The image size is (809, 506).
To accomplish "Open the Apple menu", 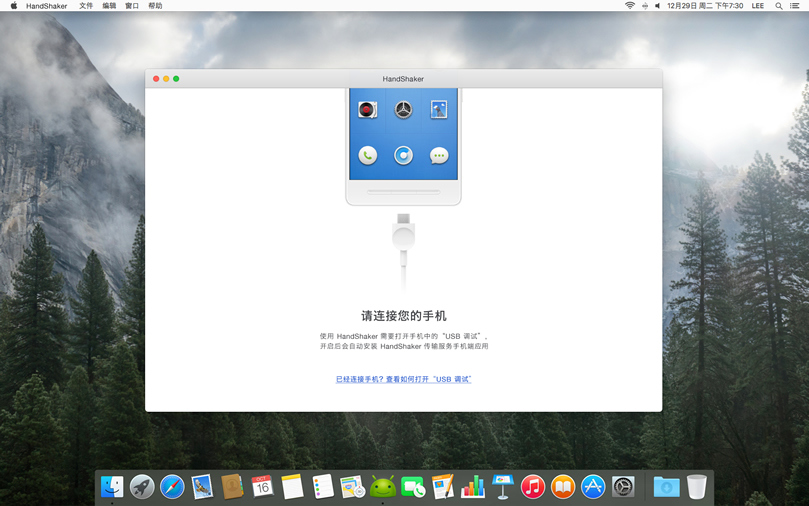I will click(x=14, y=6).
